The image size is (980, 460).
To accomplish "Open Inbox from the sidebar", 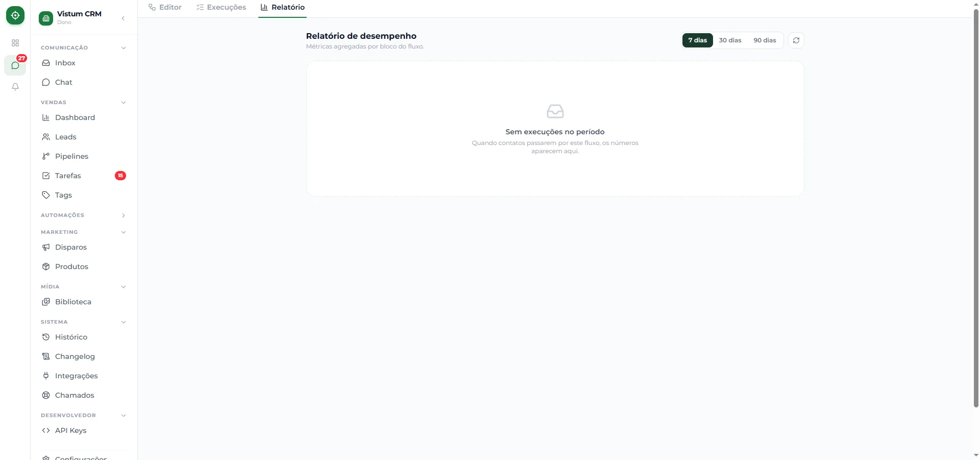I will pyautogui.click(x=84, y=63).
